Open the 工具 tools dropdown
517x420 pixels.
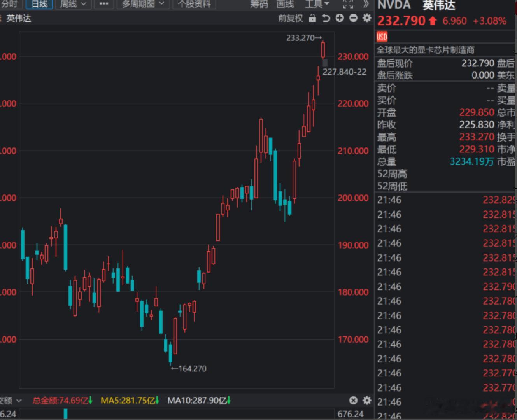pos(317,4)
